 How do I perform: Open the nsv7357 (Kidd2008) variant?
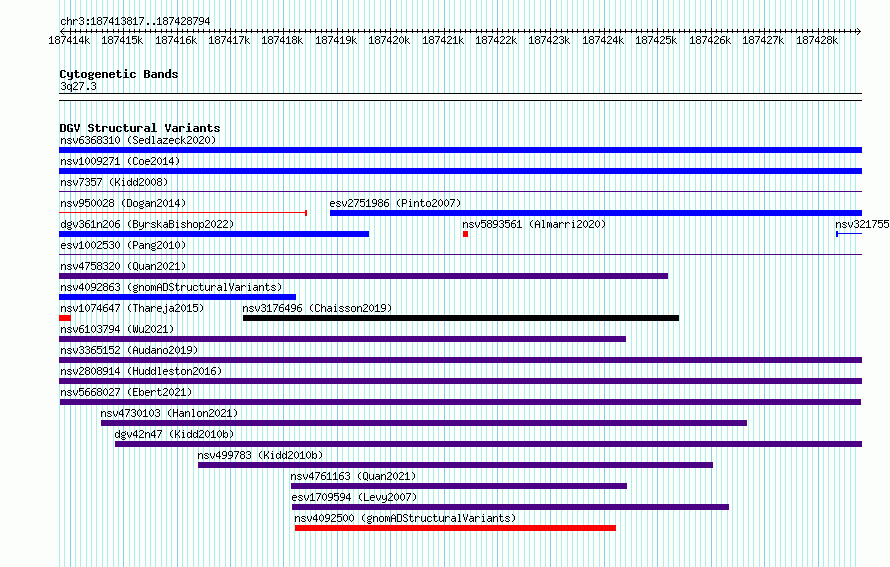coord(114,182)
